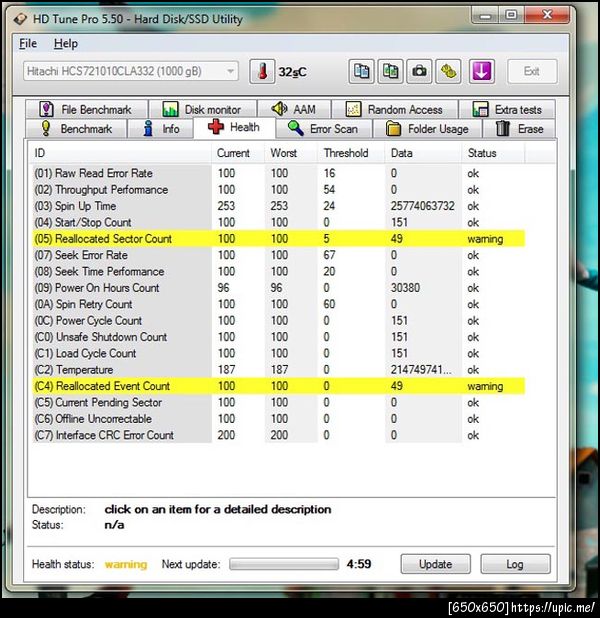Open the File menu
The height and width of the screenshot is (618, 600).
pos(28,43)
